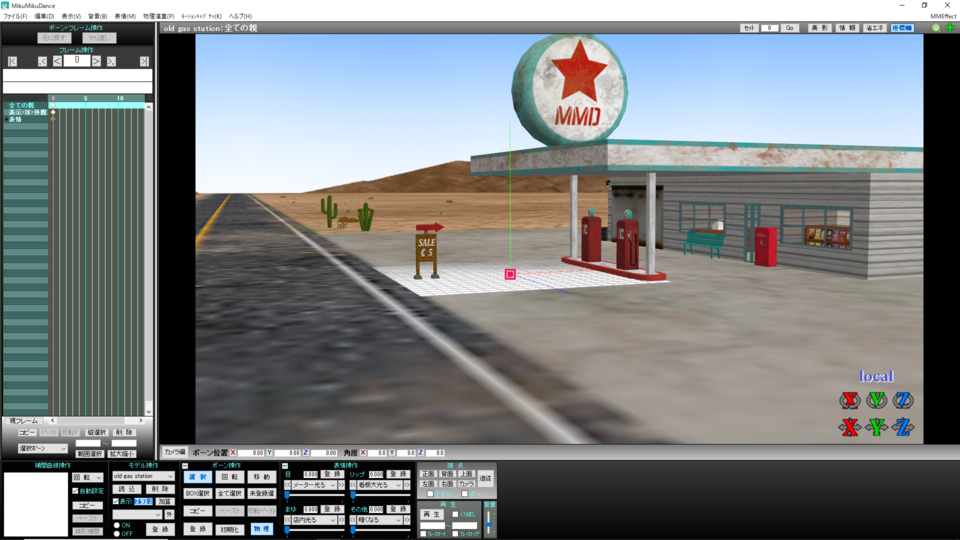
Task: Toggle 自動設定 auto-set checkbox
Action: point(75,491)
